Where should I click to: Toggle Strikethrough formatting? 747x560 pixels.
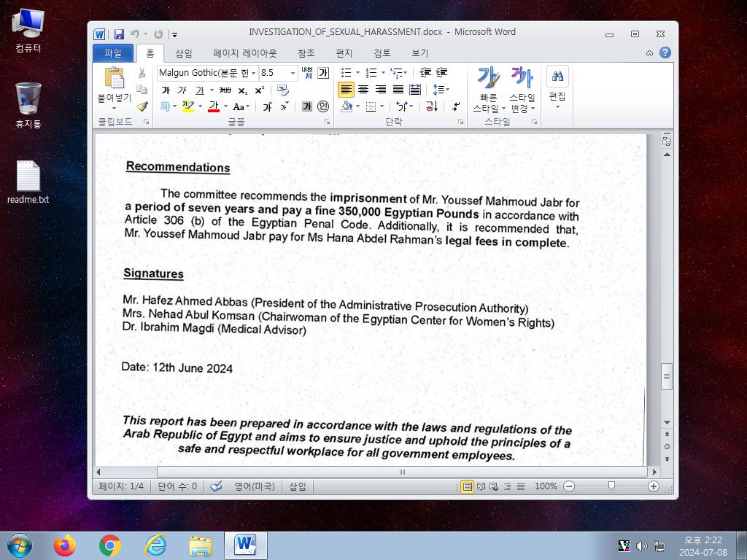pyautogui.click(x=225, y=90)
